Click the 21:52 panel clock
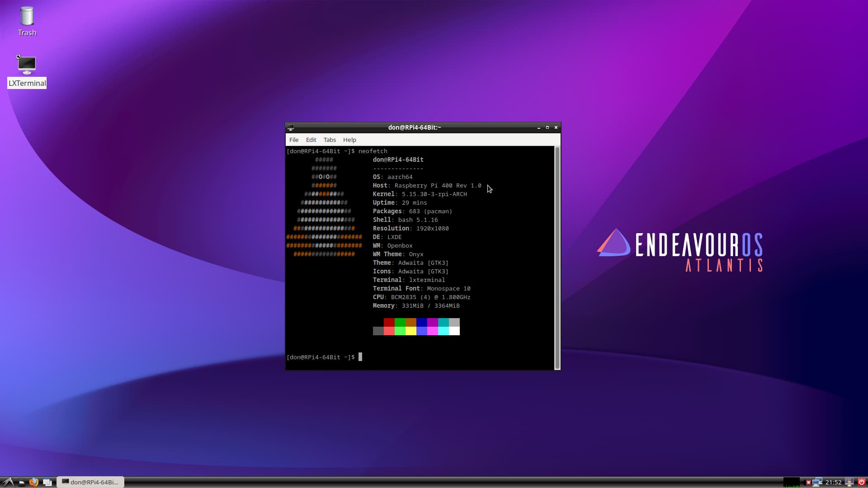Viewport: 868px width, 488px height. pos(833,482)
